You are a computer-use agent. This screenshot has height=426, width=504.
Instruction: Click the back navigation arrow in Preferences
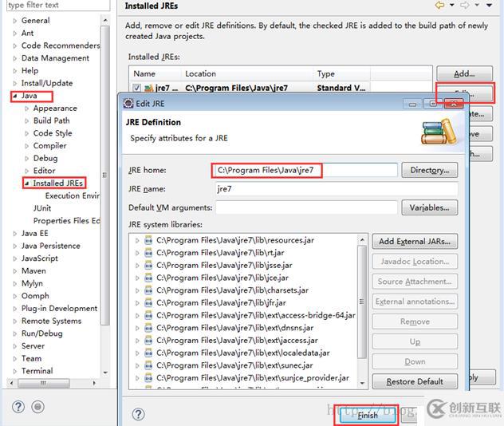[x=439, y=5]
